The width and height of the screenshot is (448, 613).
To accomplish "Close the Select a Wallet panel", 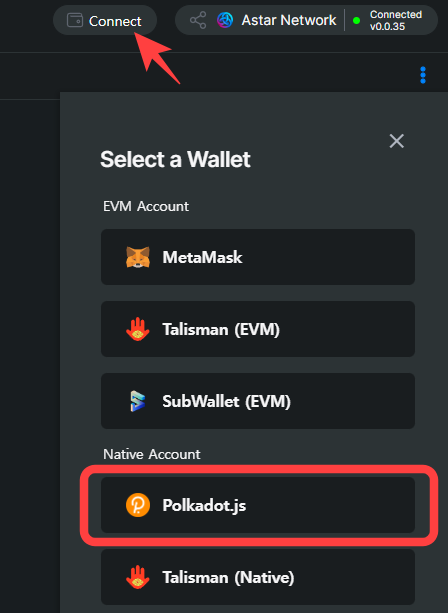I will pyautogui.click(x=396, y=141).
